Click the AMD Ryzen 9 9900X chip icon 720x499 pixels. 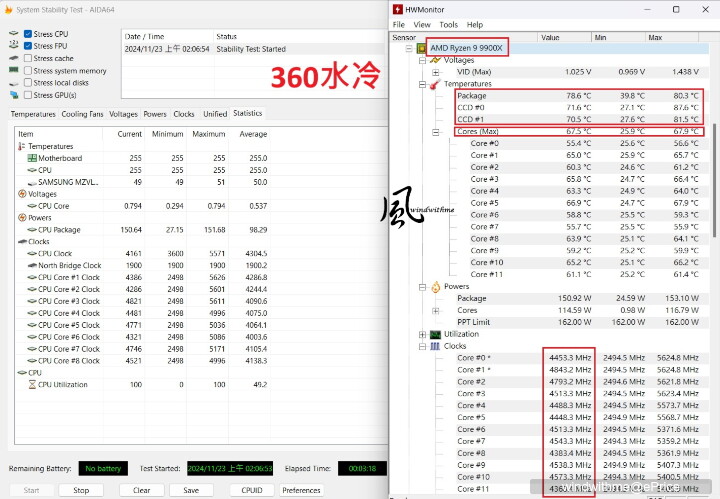(x=421, y=48)
